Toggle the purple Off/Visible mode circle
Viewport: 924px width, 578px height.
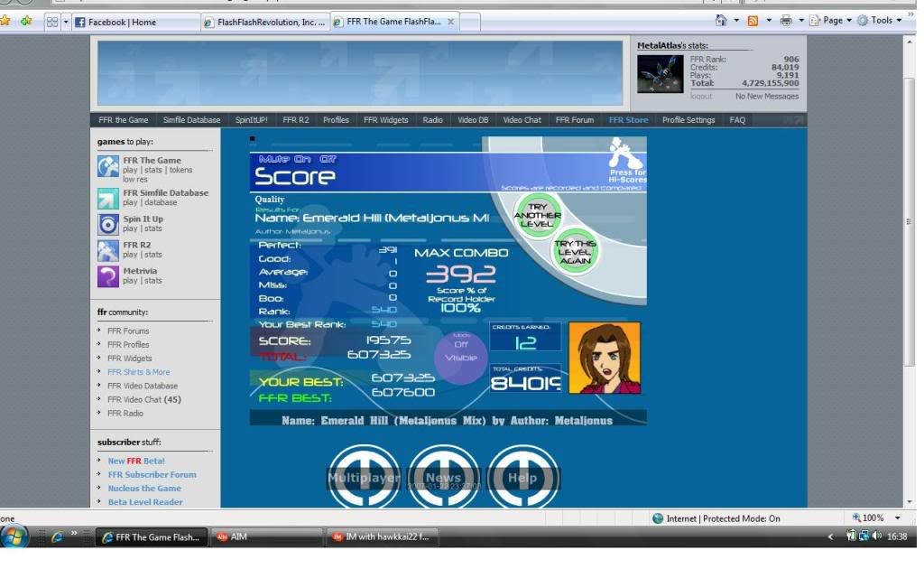pyautogui.click(x=461, y=351)
